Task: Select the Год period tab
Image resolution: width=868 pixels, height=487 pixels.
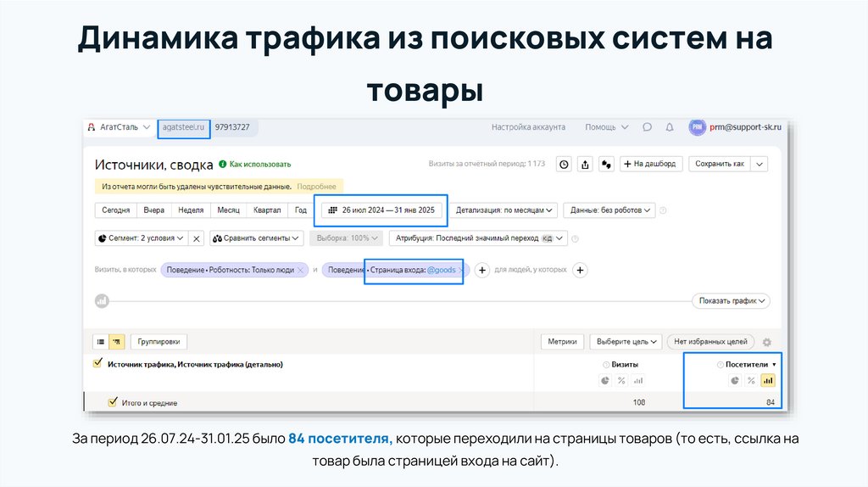Action: click(x=301, y=210)
